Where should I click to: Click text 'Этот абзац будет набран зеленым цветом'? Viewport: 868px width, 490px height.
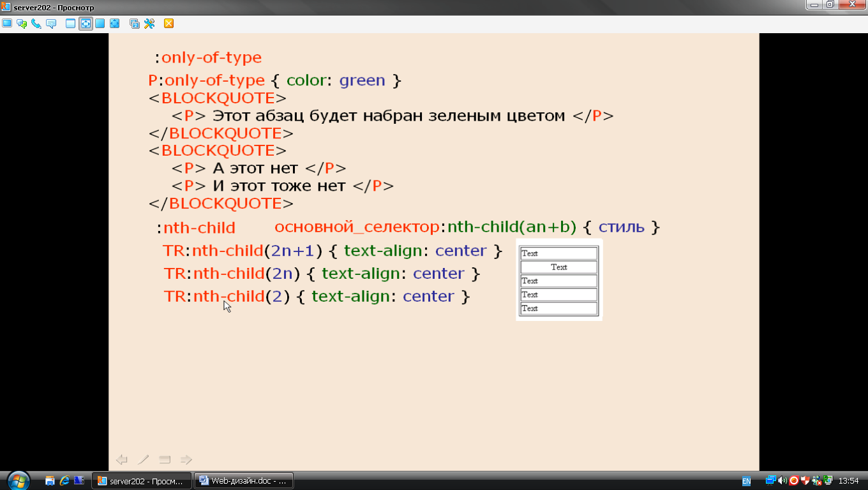[x=389, y=116]
